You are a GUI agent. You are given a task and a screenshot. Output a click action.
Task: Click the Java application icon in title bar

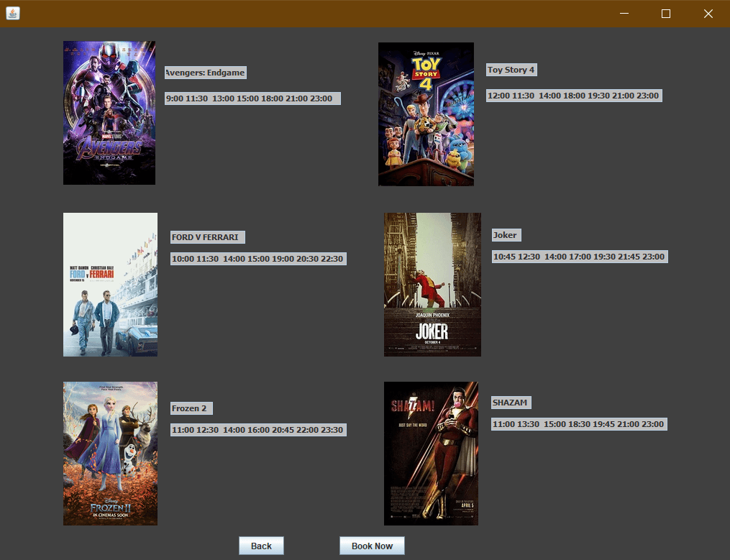point(12,13)
